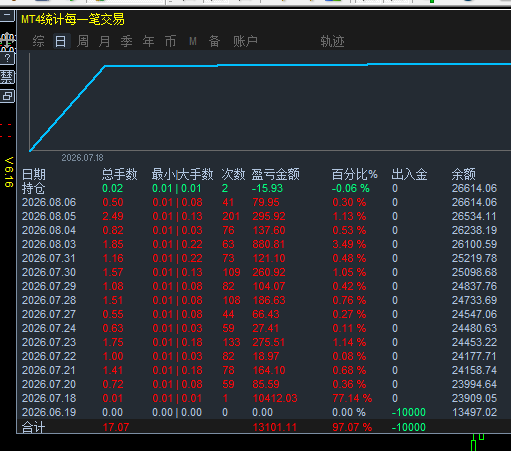The height and width of the screenshot is (451, 511).
Task: Open the 月 monthly tab
Action: point(105,42)
